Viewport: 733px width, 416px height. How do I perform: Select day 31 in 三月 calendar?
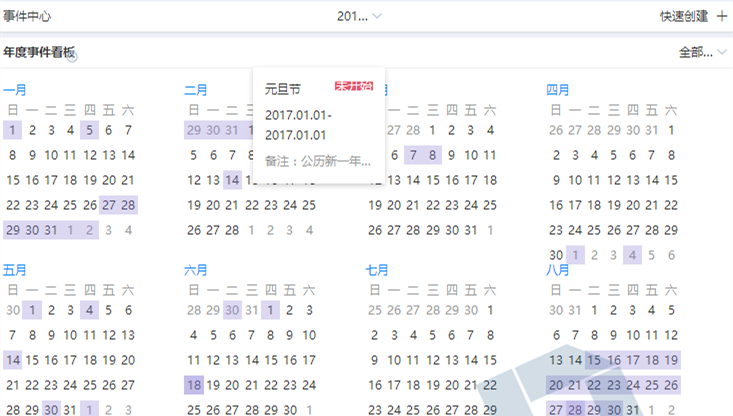471,230
